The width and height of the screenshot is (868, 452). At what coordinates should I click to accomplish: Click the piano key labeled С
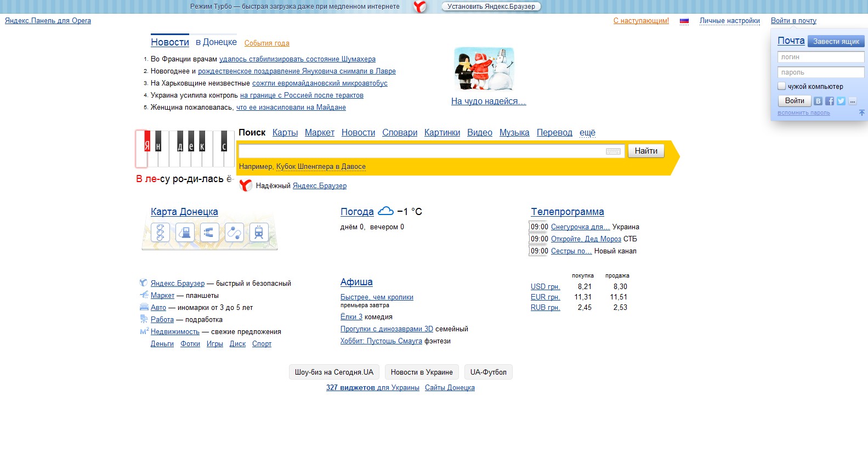tap(224, 141)
